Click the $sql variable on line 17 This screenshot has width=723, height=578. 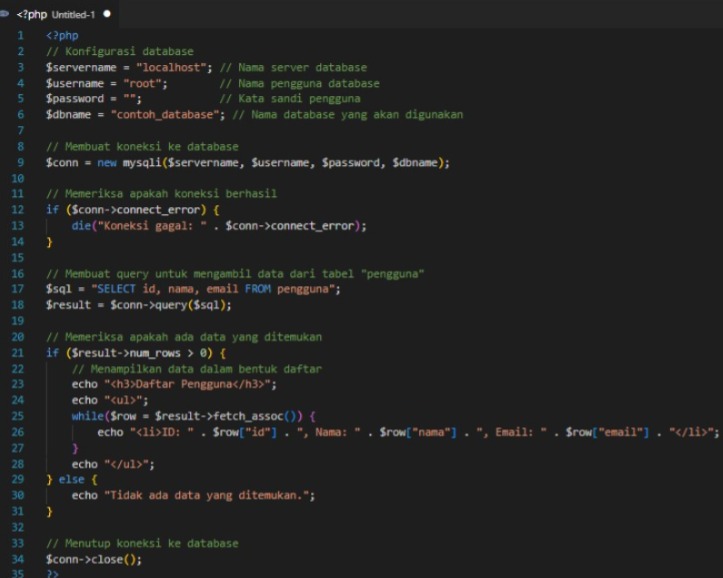pyautogui.click(x=59, y=289)
